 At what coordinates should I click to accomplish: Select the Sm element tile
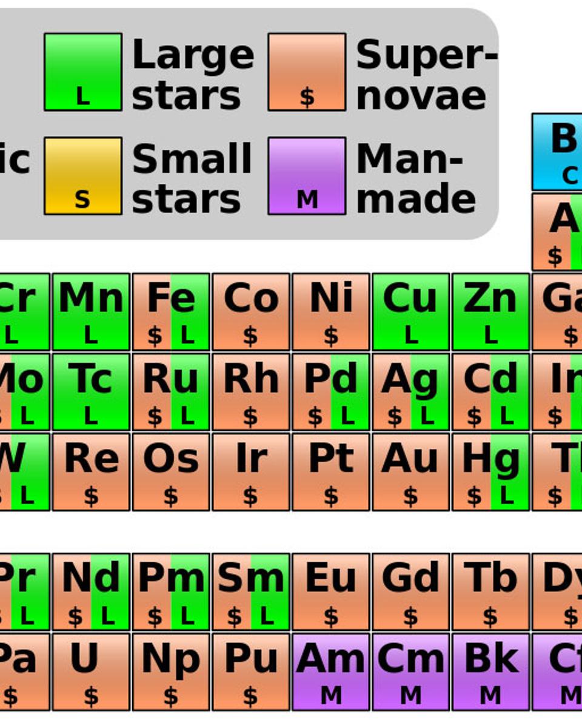(x=251, y=592)
